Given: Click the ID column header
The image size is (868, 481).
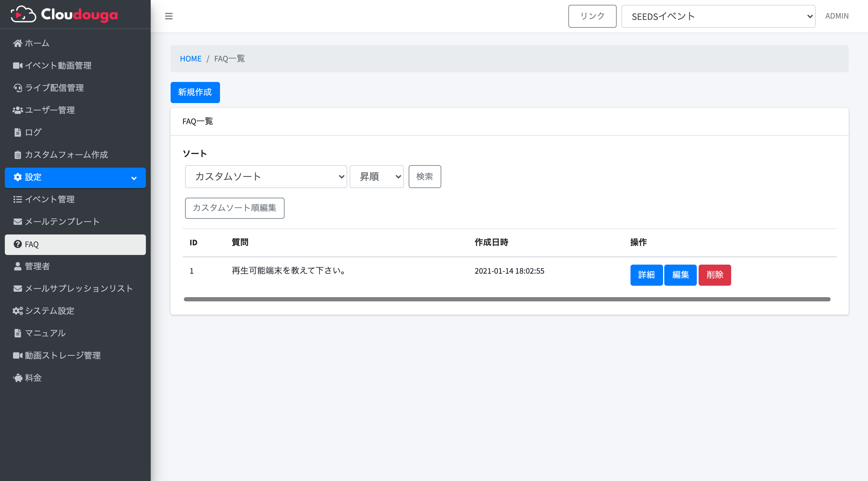Looking at the screenshot, I should [193, 243].
